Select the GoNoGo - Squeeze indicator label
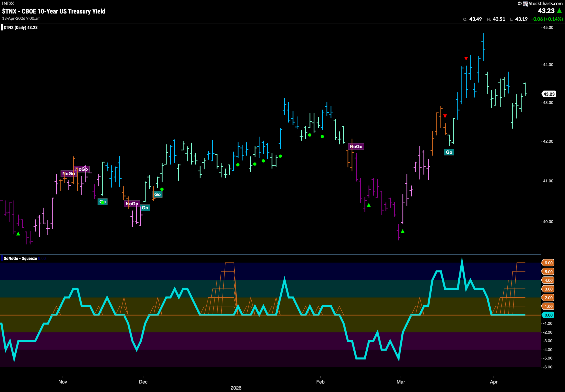This screenshot has height=392, width=565. [x=20, y=258]
